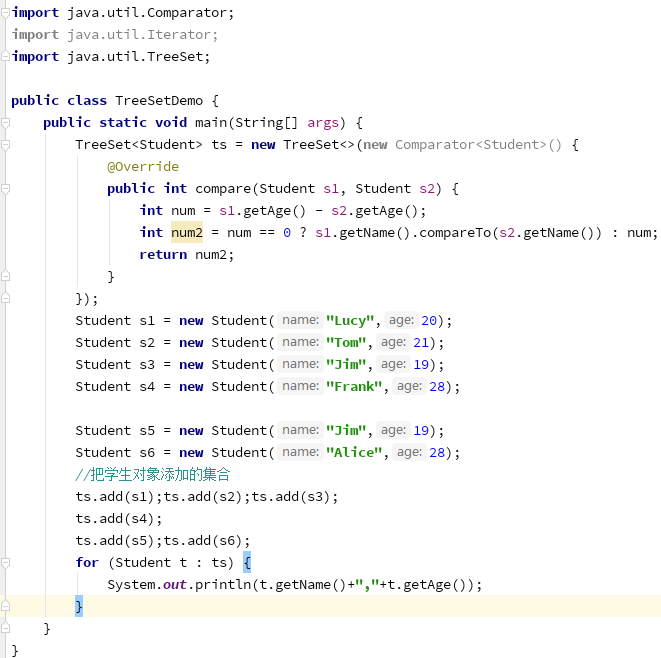The image size is (661, 658).
Task: Click the highlighted num2 variable declaration
Action: click(x=186, y=233)
